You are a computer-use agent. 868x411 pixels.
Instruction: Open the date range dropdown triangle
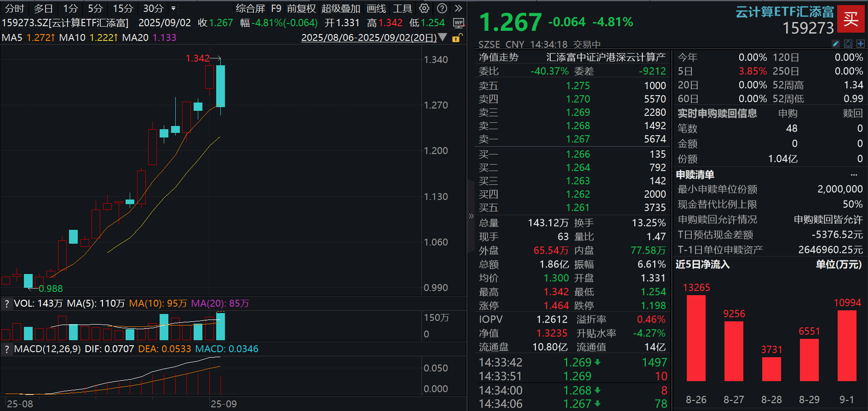pos(443,37)
